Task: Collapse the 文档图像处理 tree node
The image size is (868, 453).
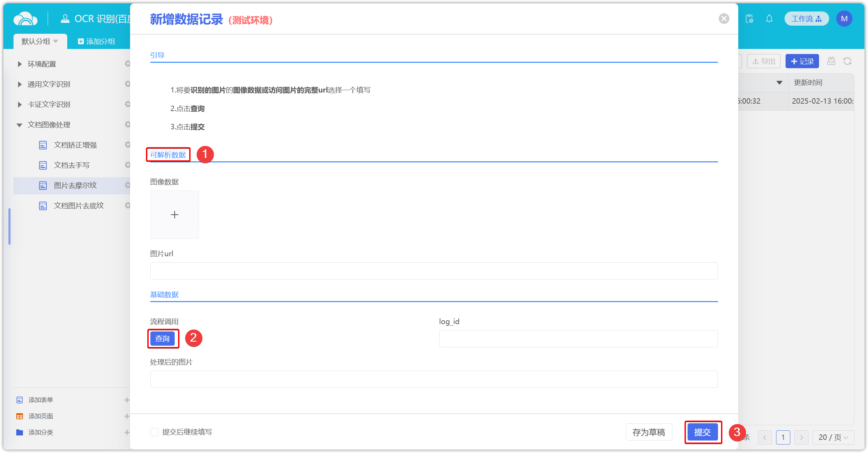Action: pyautogui.click(x=20, y=125)
